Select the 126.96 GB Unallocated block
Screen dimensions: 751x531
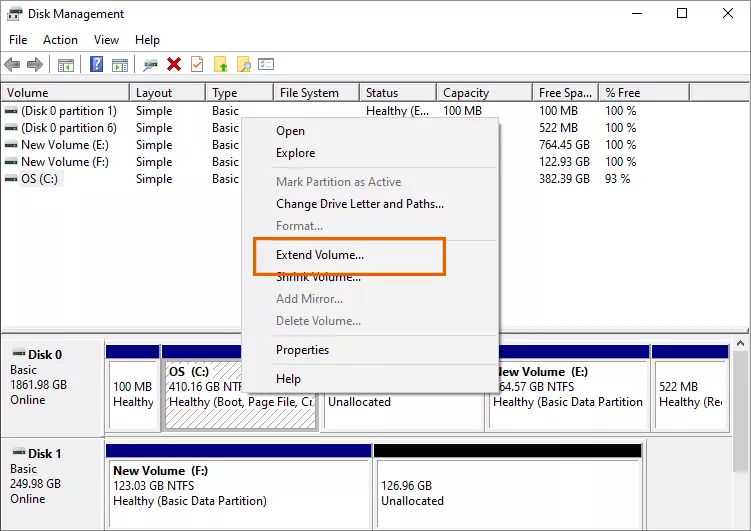[507, 493]
